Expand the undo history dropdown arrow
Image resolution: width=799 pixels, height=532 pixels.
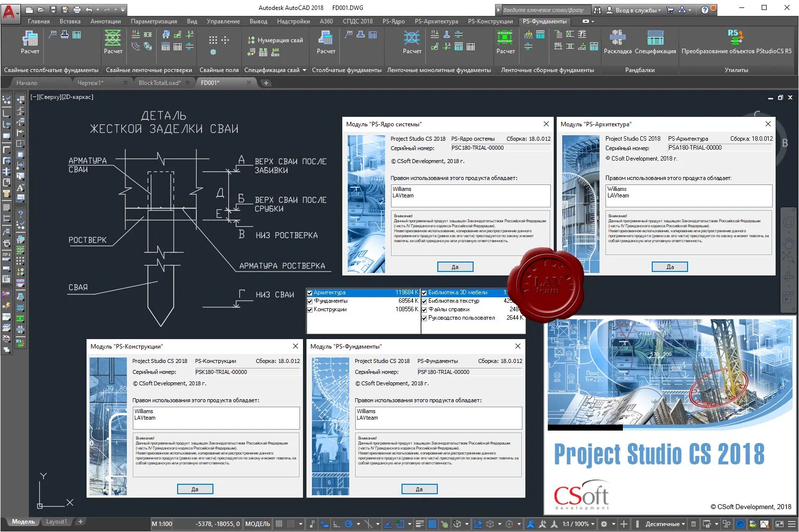click(98, 9)
